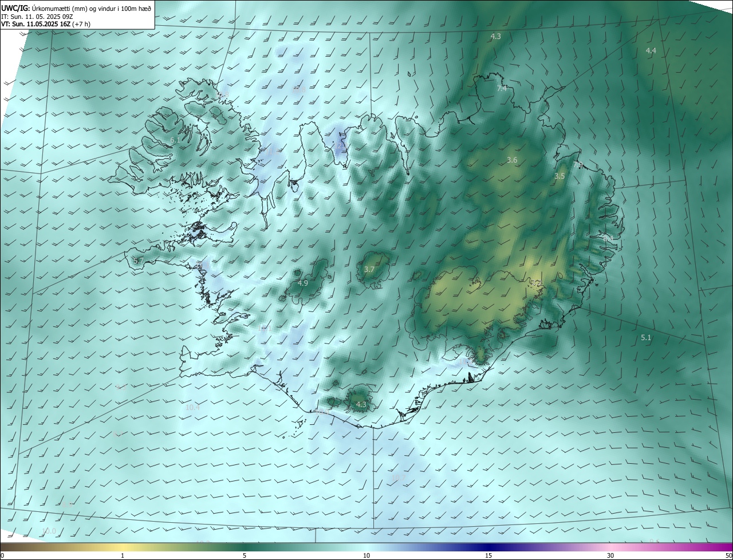Click the color scale at the 5 tick
The width and height of the screenshot is (733, 560).
pyautogui.click(x=245, y=555)
